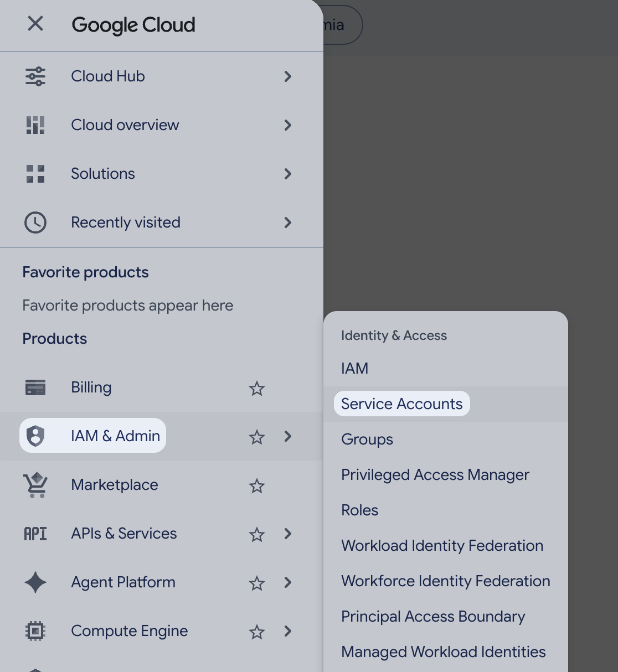
Task: Click the Cloud Hub sliders icon
Action: pyautogui.click(x=35, y=76)
